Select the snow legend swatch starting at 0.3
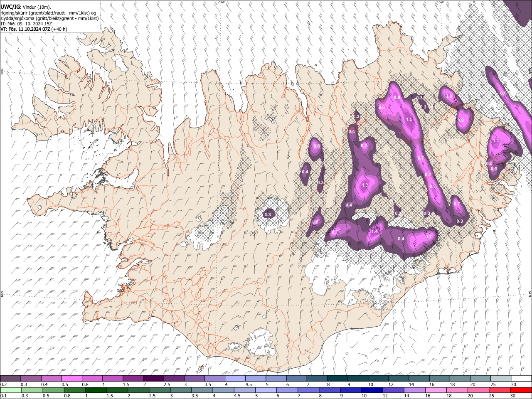The image size is (532, 399). click(x=31, y=379)
